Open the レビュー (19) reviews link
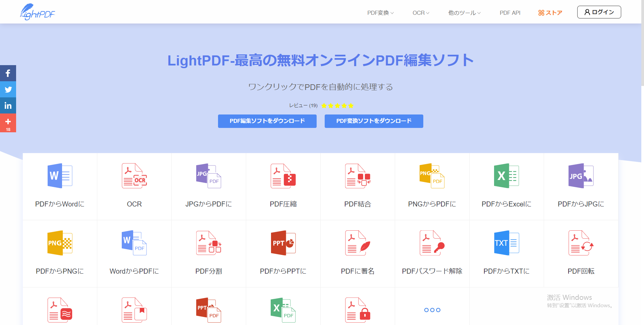The height and width of the screenshot is (325, 644). (303, 105)
